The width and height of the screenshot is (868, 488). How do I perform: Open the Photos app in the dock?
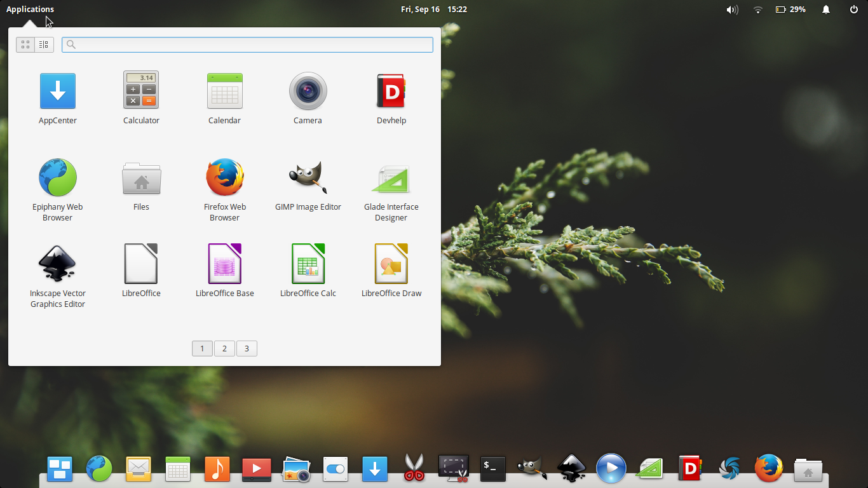pyautogui.click(x=296, y=469)
